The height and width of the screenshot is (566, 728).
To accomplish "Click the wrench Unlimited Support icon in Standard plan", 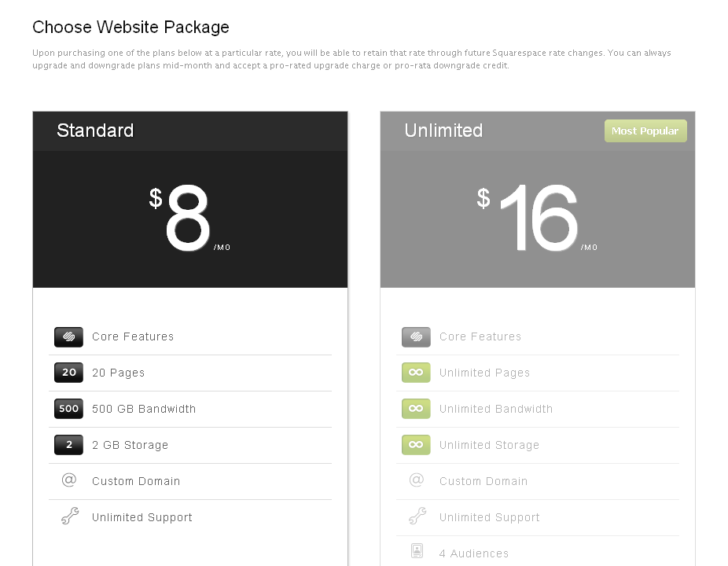I will [x=69, y=516].
